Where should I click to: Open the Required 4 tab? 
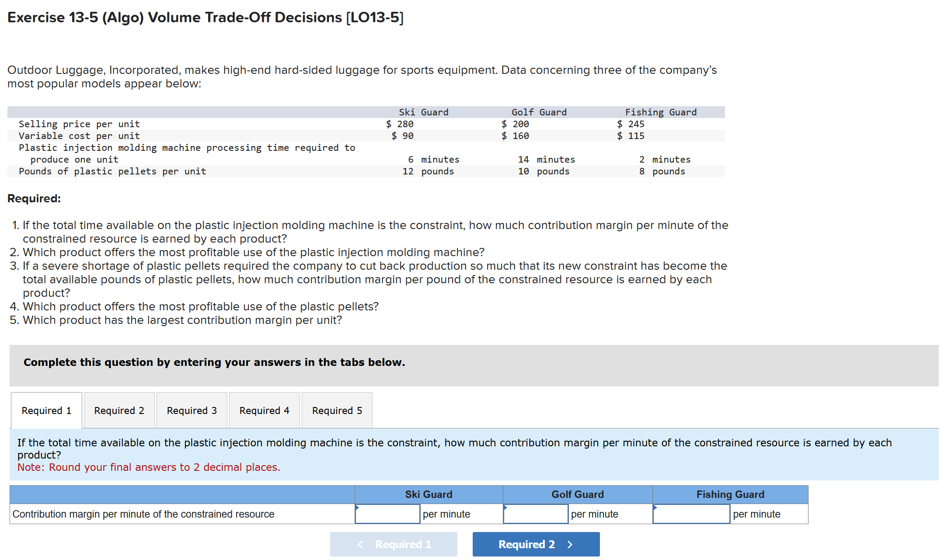coord(264,410)
